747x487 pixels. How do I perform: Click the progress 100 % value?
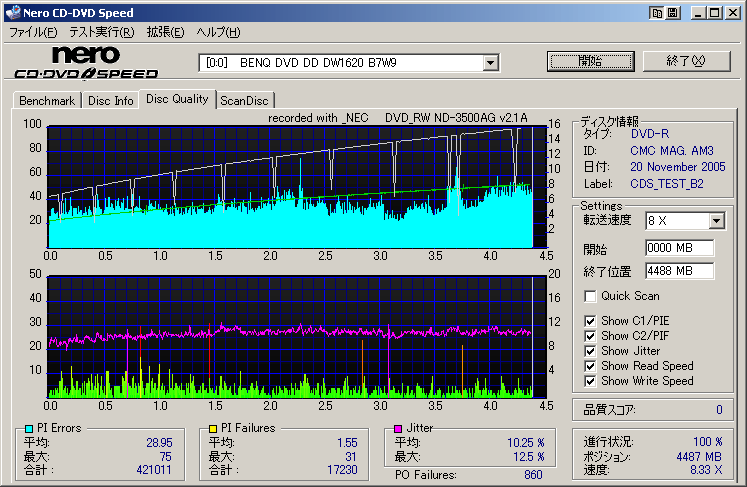click(x=707, y=442)
